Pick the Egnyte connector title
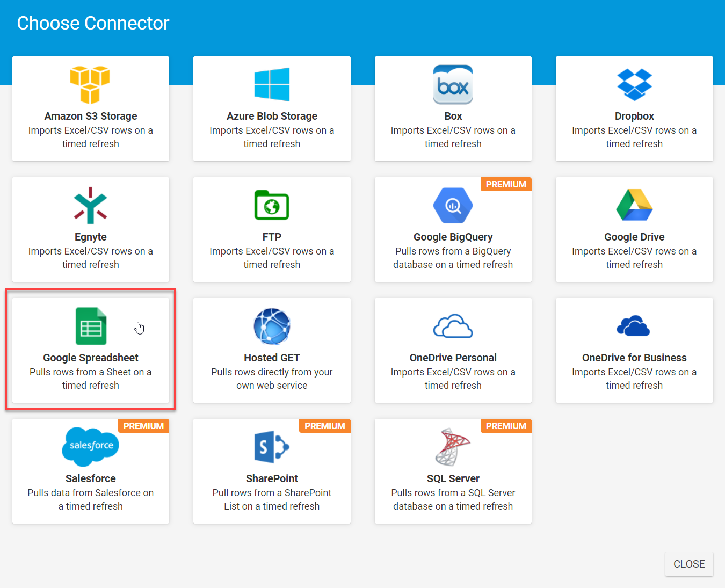The width and height of the screenshot is (725, 588). pyautogui.click(x=91, y=237)
